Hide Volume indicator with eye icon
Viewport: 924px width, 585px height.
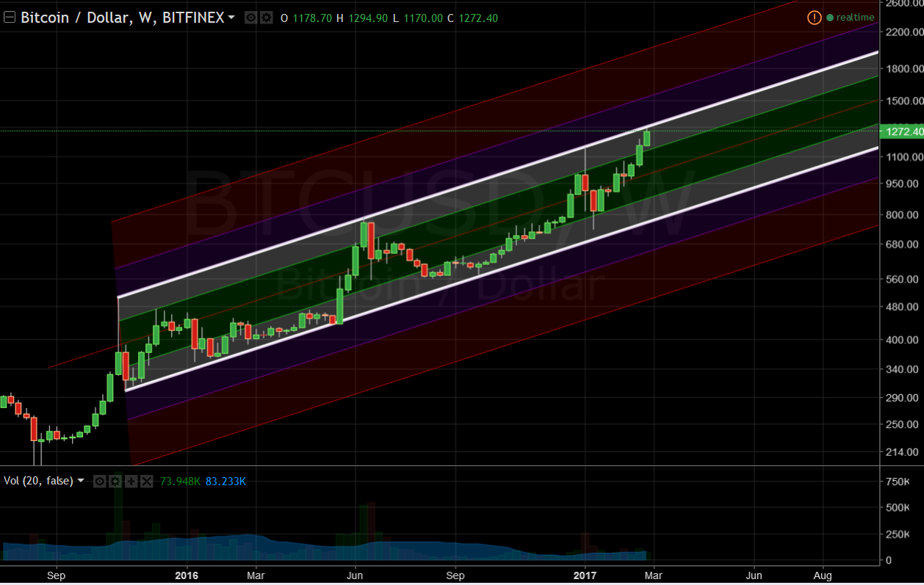pos(101,481)
